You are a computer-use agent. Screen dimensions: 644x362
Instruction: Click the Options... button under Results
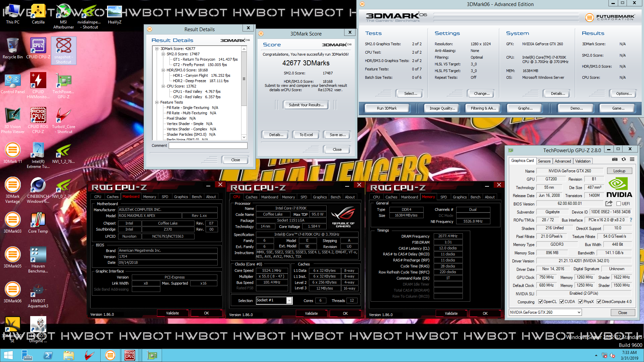624,94
